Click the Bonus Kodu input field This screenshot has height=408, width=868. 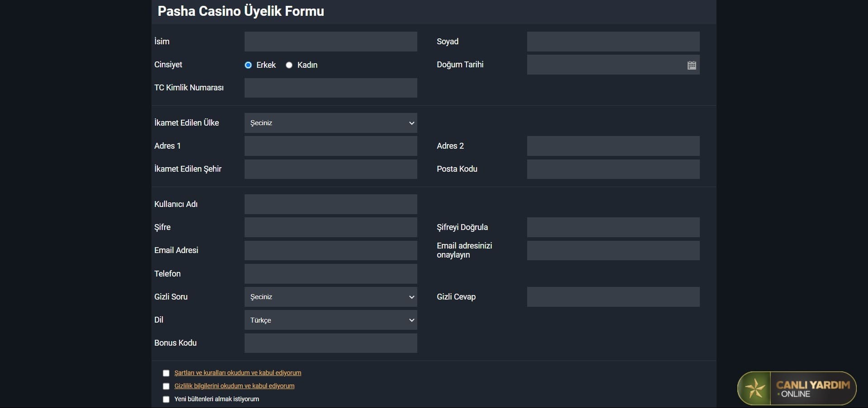tap(330, 343)
